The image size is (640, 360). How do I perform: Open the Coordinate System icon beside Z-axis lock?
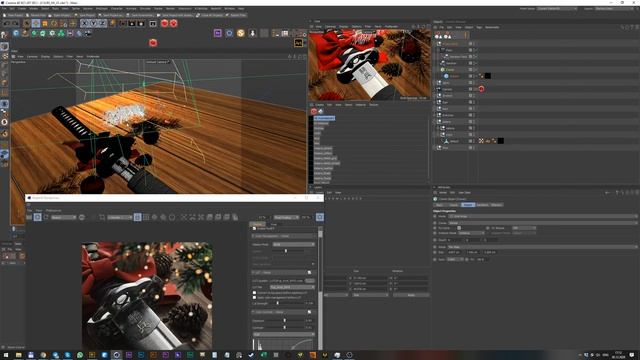113,23
